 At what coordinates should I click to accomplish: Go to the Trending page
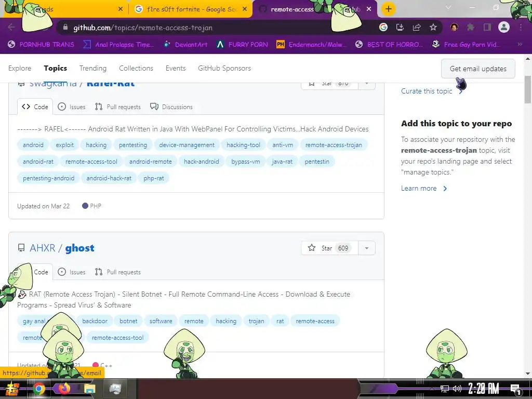click(x=93, y=68)
